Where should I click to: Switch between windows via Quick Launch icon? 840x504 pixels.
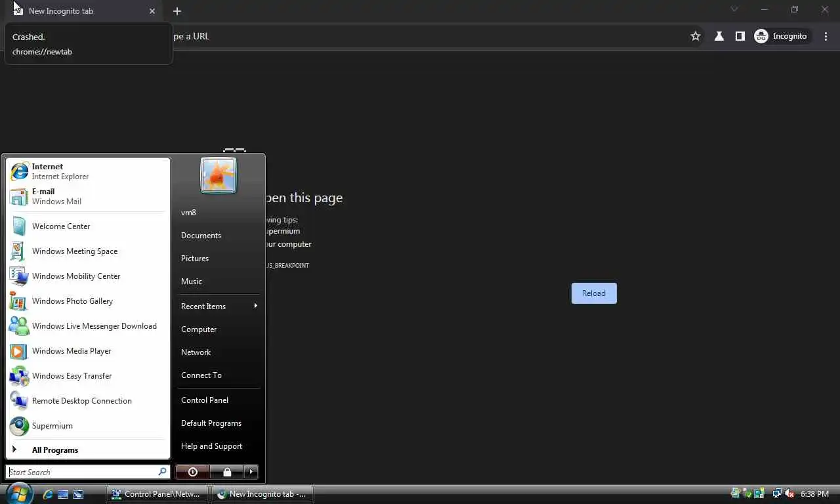(78, 494)
